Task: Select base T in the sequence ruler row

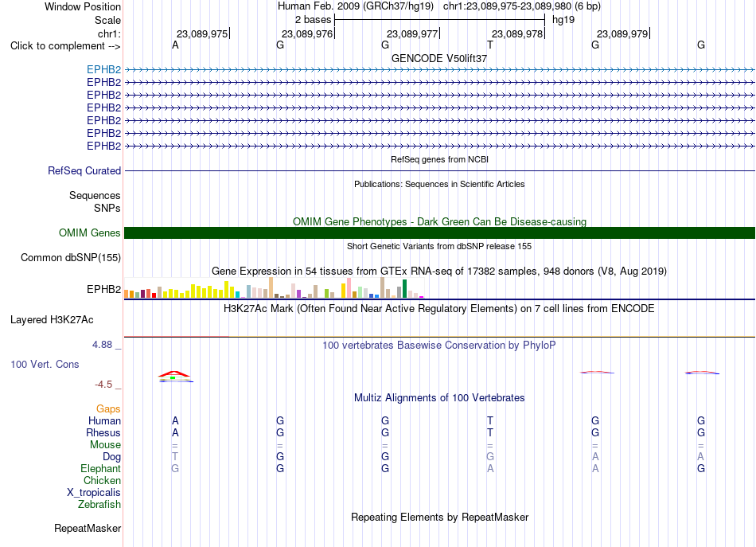Action: click(x=490, y=45)
